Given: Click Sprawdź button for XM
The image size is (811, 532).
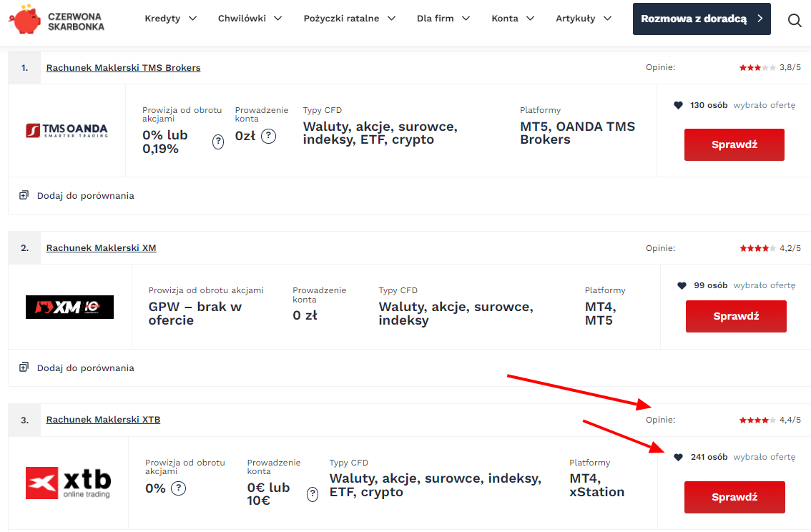Looking at the screenshot, I should click(736, 316).
